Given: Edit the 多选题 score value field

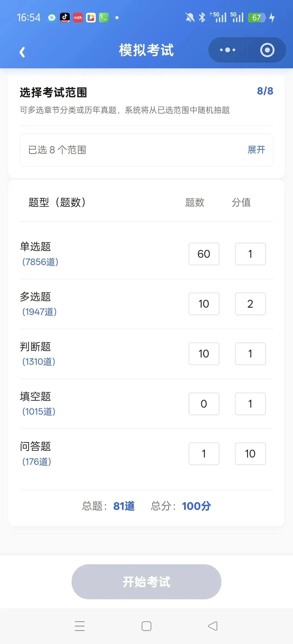Looking at the screenshot, I should tap(250, 304).
